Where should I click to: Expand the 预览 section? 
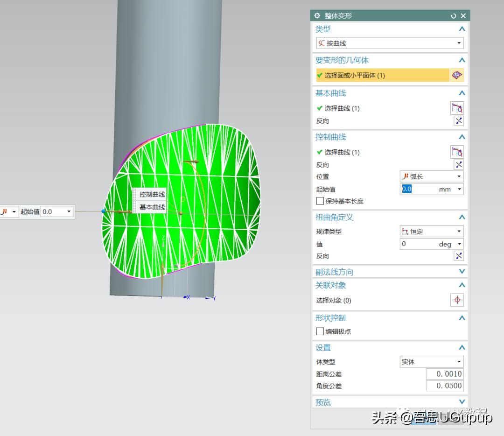point(462,402)
